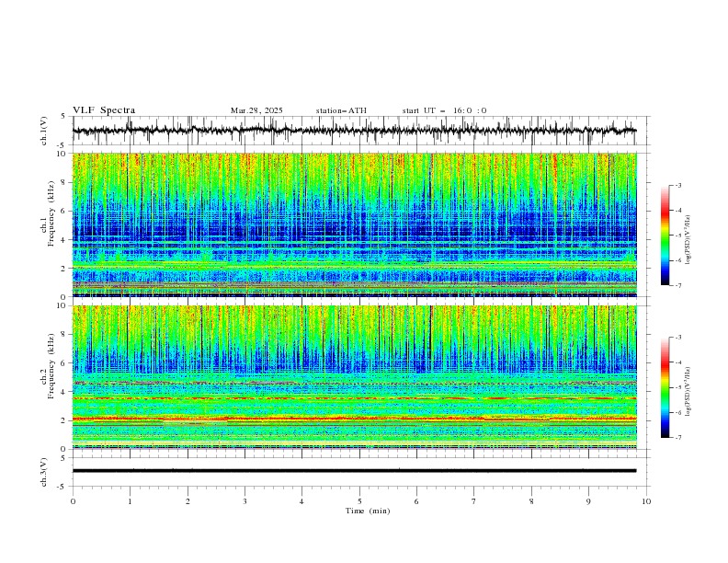Click time axis tick label '9'
Screen dimensions: 728x563
tap(588, 501)
